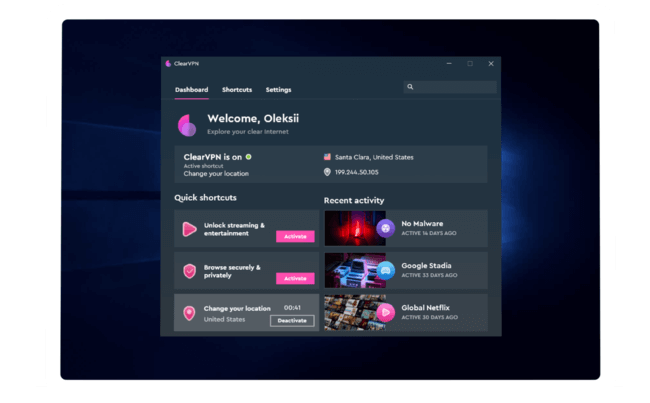Click the Global Netflix play icon
Viewport: 650px width, 403px height.
(x=386, y=312)
